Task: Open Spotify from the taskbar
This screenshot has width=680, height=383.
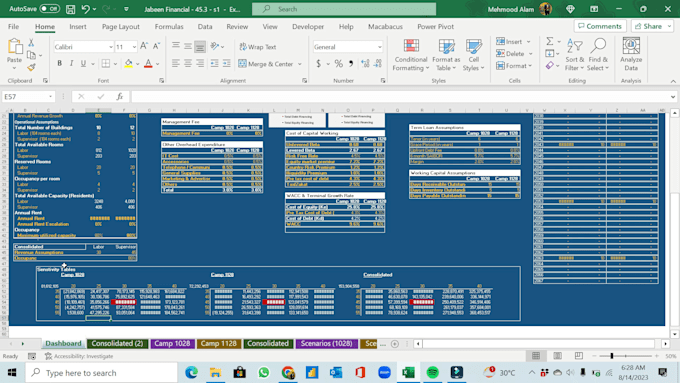Action: 432,372
